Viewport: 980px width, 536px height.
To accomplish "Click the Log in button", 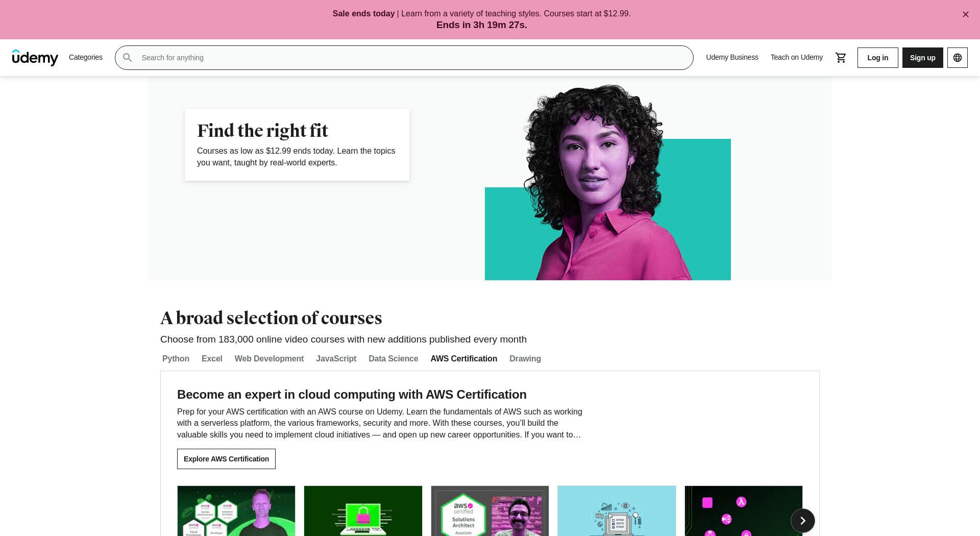I will point(877,58).
